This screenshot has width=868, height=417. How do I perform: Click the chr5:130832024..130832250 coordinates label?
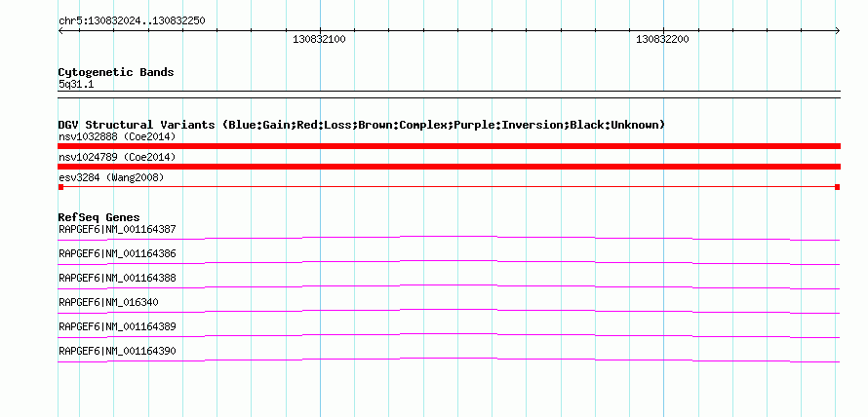(132, 20)
